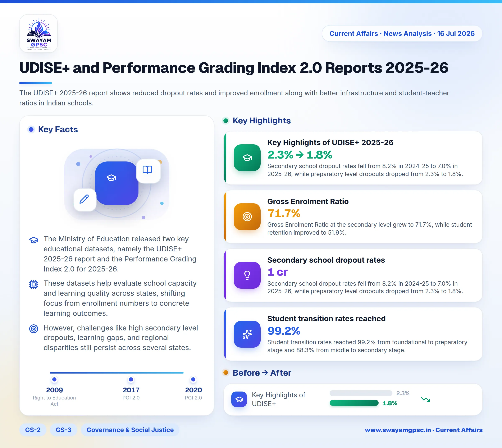Viewport: 502px width, 448px height.
Task: Click the 'Before → After' heading
Action: point(262,373)
